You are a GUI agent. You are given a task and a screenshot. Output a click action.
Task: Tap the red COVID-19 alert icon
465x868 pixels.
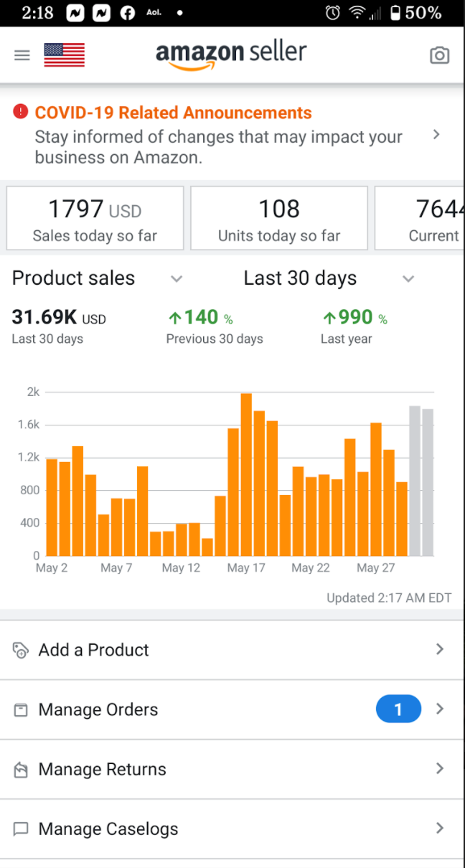coord(21,112)
